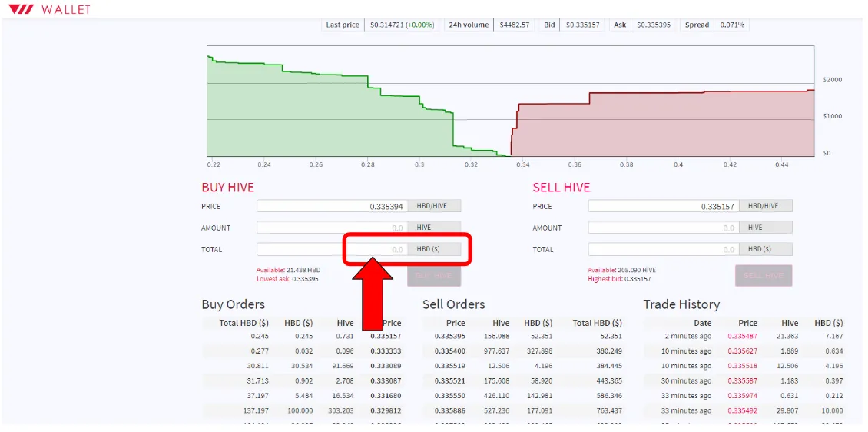Click Available 205.090 HIVE balance link
This screenshot has width=868, height=432.
(621, 271)
